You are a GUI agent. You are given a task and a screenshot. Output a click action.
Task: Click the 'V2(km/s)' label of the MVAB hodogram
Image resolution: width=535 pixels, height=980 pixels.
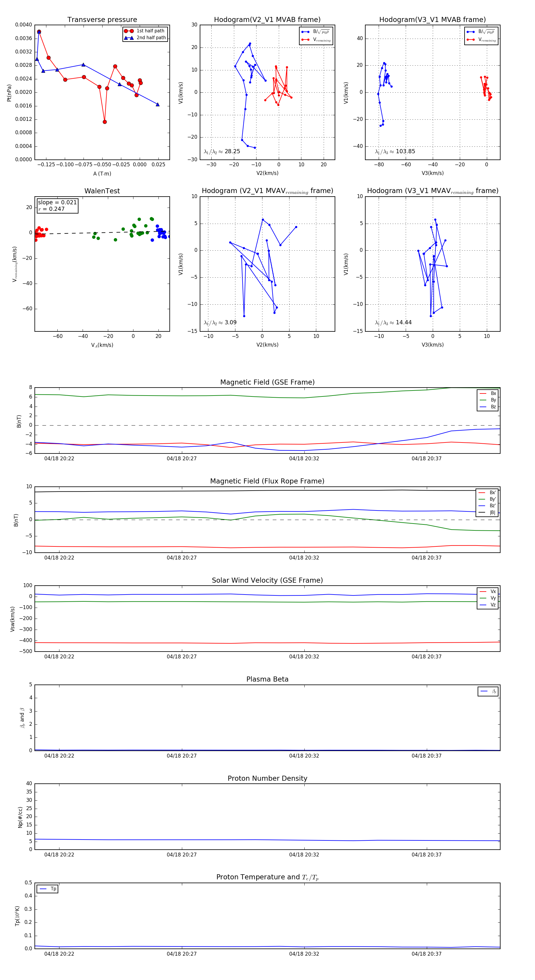[267, 173]
